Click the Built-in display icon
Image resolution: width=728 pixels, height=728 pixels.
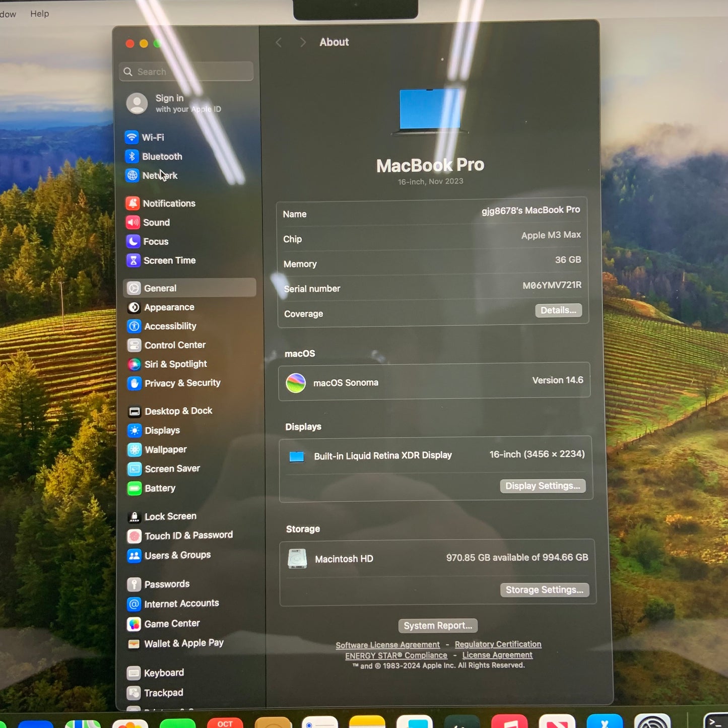(297, 457)
